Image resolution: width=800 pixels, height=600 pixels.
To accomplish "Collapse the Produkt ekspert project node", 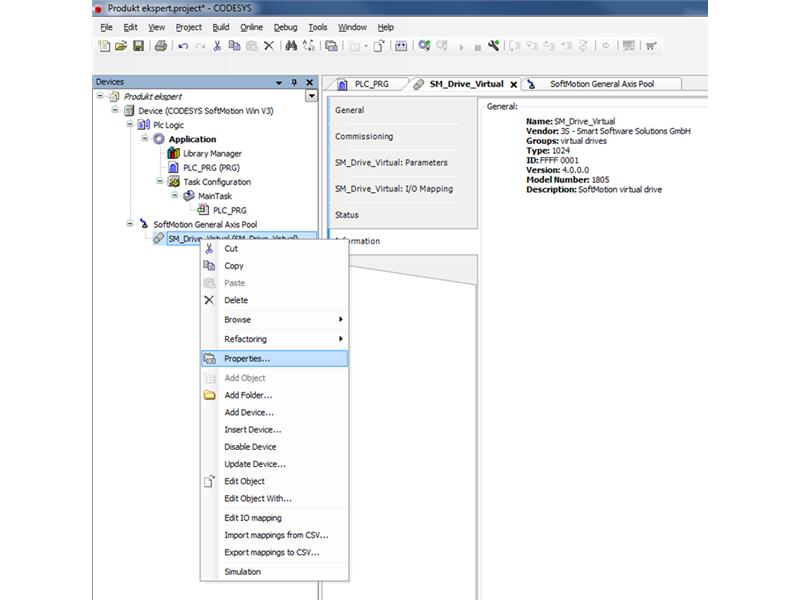I will pos(100,96).
